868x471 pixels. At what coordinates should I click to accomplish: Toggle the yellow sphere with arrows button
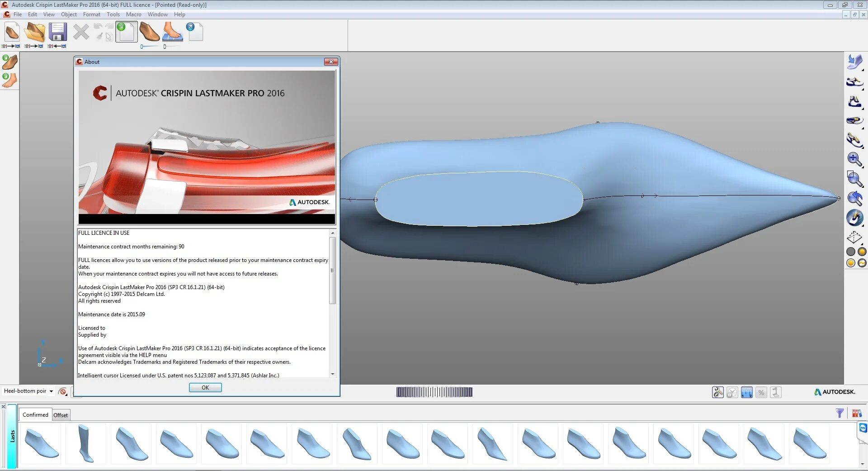[x=862, y=263]
